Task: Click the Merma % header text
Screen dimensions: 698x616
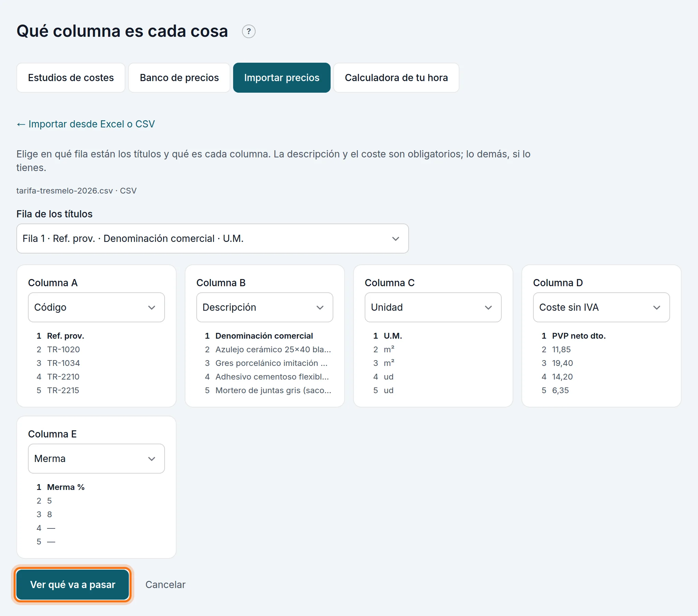Action: point(65,487)
